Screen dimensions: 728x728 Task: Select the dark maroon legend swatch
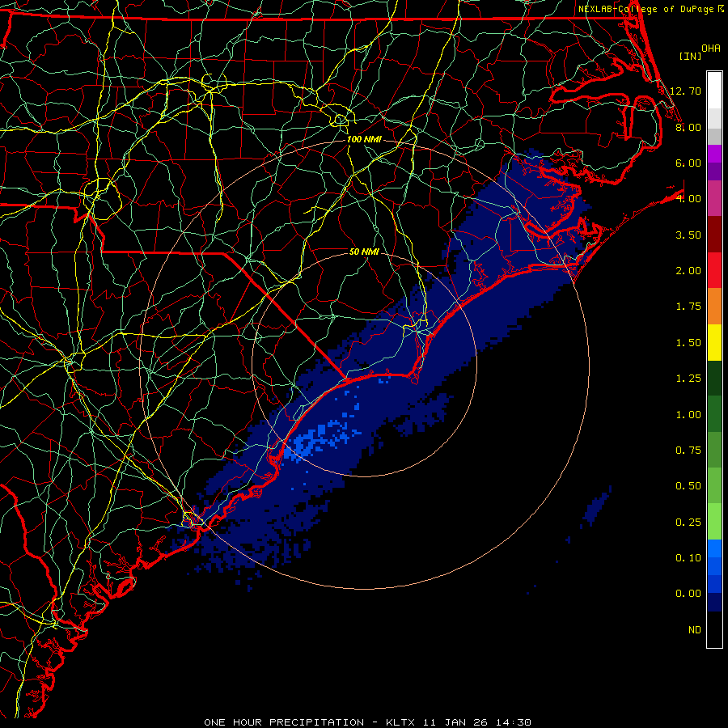pos(714,234)
